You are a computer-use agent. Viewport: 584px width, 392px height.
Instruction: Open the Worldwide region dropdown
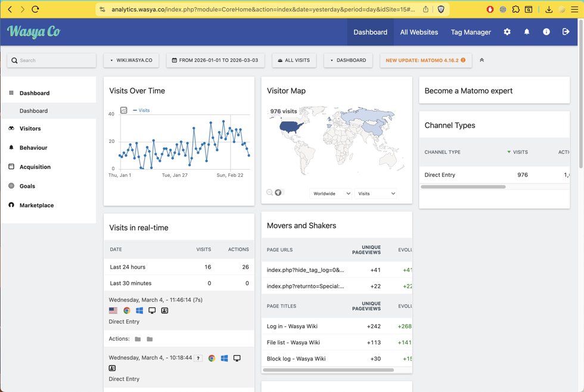click(x=330, y=194)
